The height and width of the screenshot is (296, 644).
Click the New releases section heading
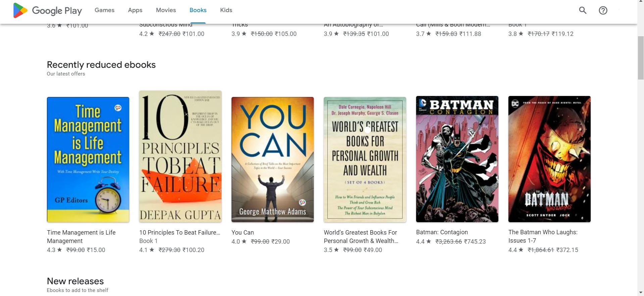[x=75, y=281]
